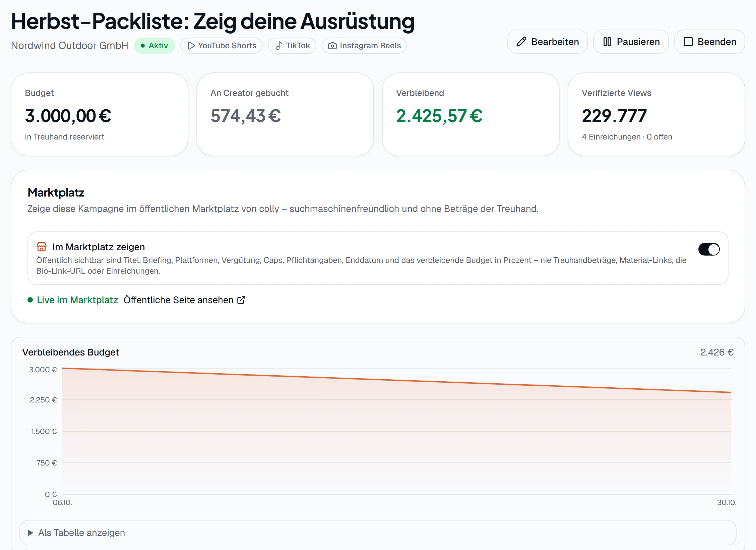This screenshot has width=756, height=550.
Task: Click the Instagram Reels platform chip label
Action: point(370,46)
